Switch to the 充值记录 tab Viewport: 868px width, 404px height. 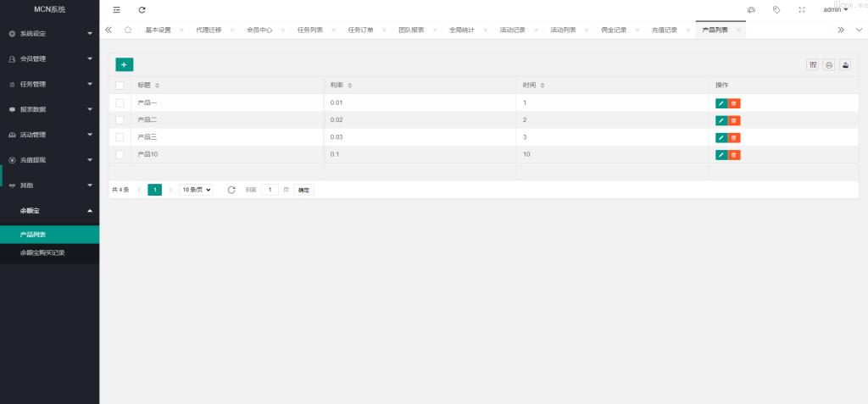[664, 30]
